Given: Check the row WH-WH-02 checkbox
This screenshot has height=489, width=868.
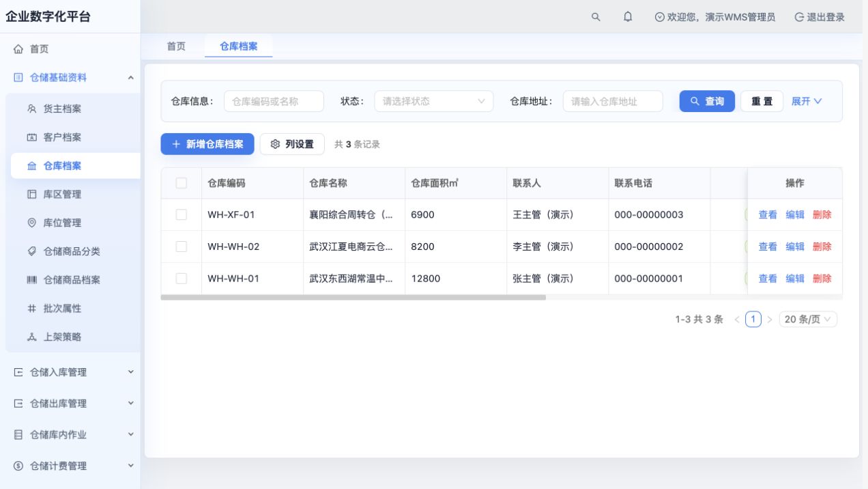Looking at the screenshot, I should (x=182, y=247).
